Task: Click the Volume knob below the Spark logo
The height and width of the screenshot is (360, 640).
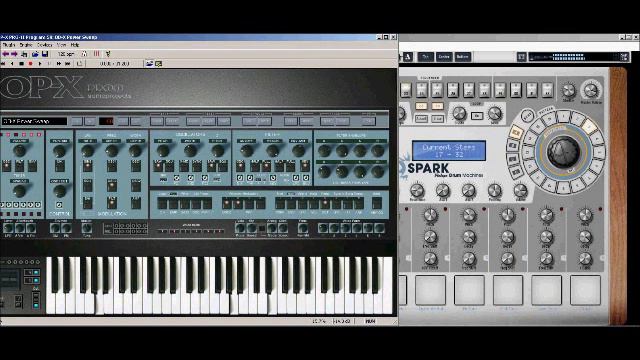Action: 520,190
